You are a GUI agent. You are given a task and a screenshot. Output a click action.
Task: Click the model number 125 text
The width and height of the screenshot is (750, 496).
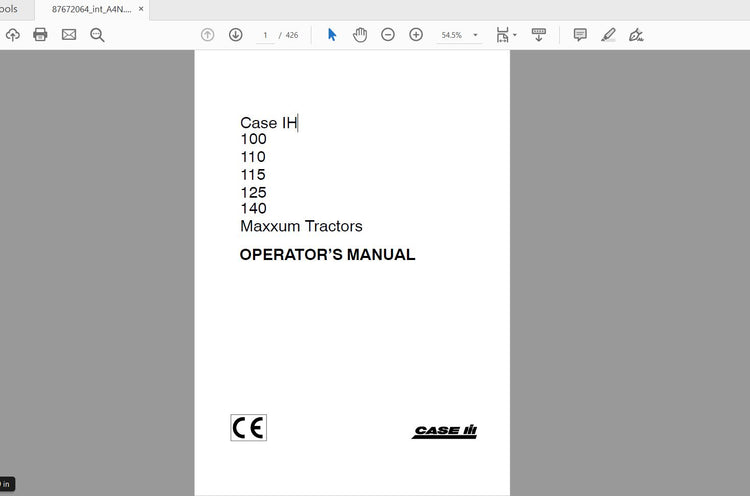254,193
